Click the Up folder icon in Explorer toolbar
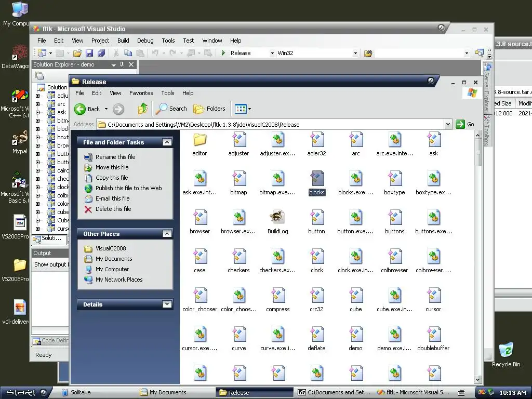This screenshot has width=532, height=399. (x=142, y=109)
